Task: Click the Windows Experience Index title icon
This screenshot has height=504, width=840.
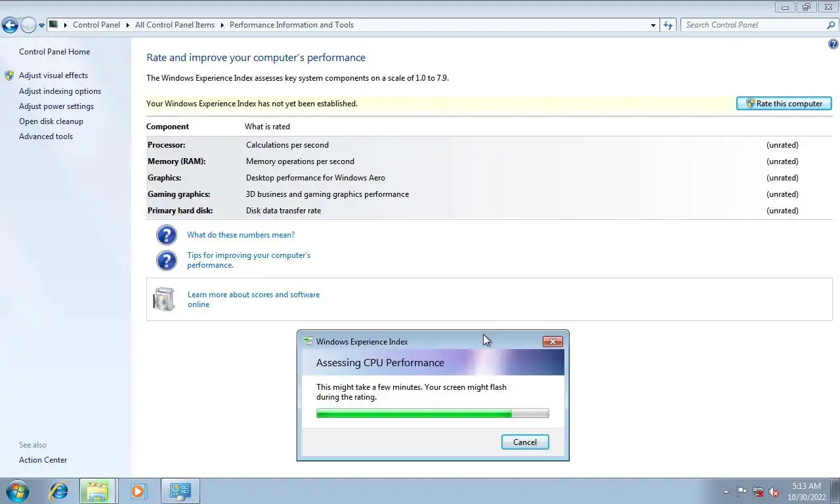Action: (308, 341)
